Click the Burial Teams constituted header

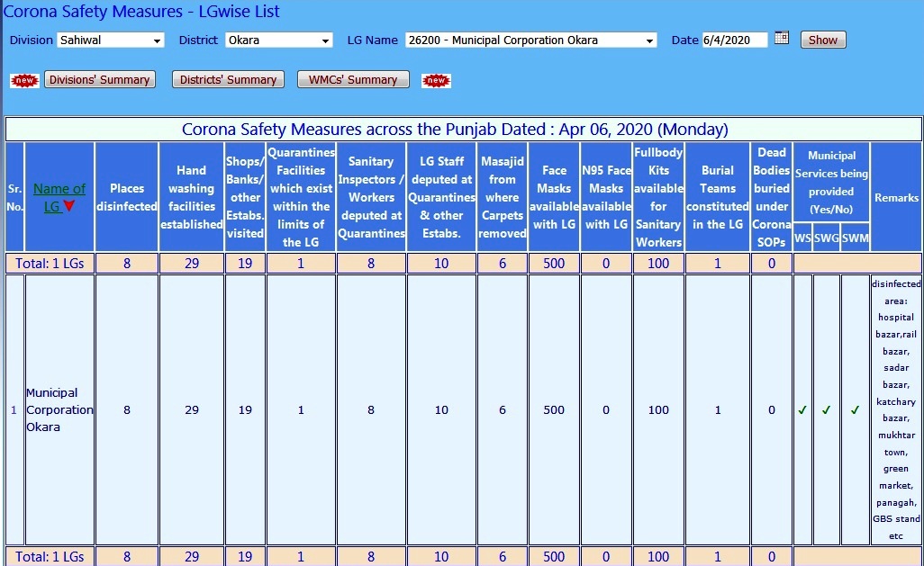[718, 197]
